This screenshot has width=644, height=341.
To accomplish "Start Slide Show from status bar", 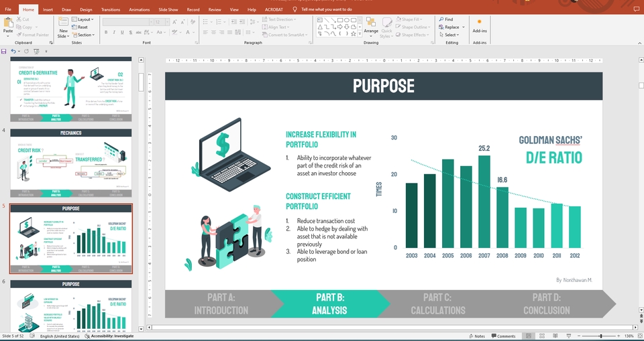I will click(x=569, y=336).
